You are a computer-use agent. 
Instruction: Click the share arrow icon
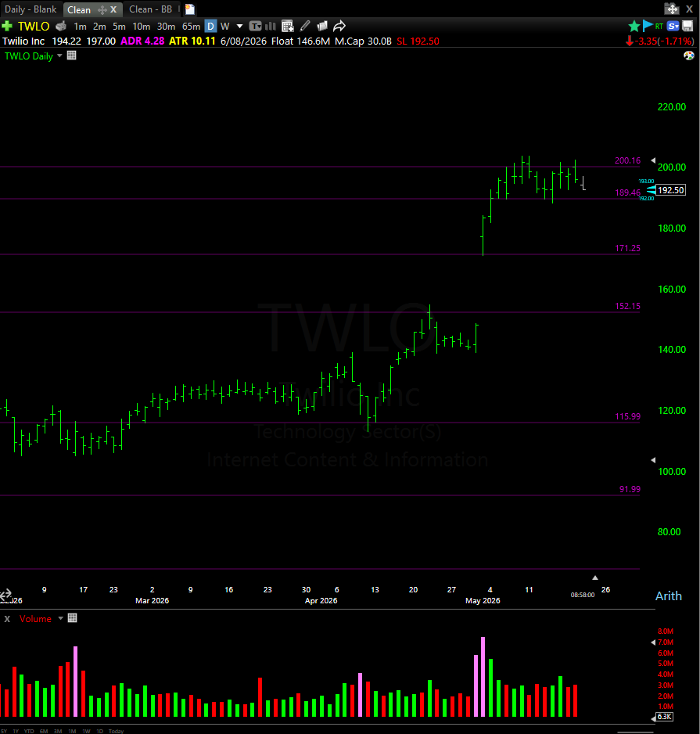[339, 27]
